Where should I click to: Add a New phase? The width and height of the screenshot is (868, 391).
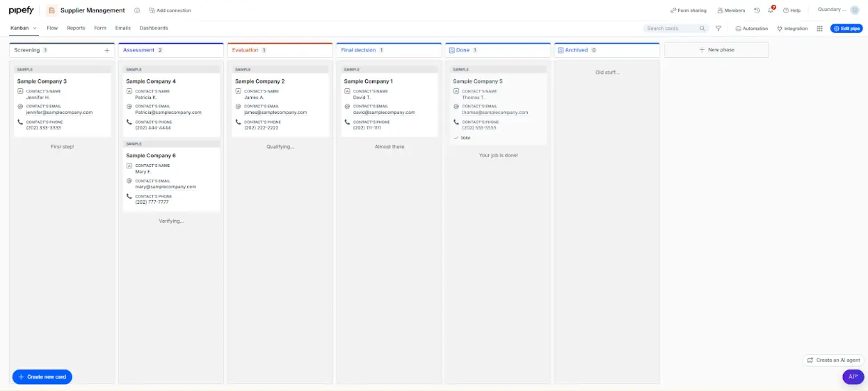click(716, 50)
